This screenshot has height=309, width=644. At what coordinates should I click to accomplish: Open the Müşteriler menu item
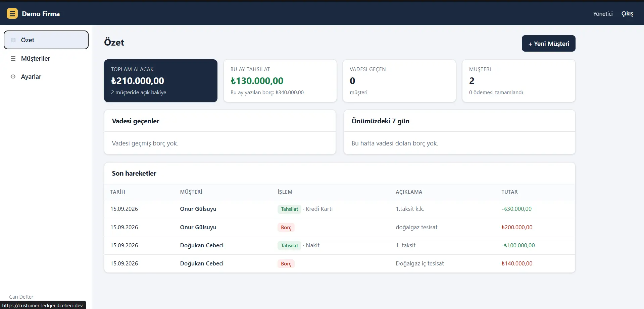click(46, 58)
